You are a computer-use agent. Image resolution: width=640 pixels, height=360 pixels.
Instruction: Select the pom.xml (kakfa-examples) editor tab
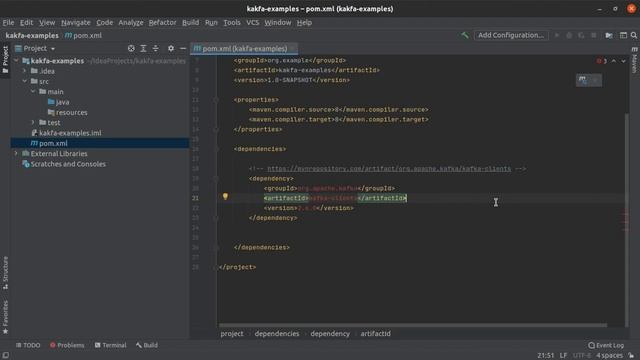pos(244,49)
